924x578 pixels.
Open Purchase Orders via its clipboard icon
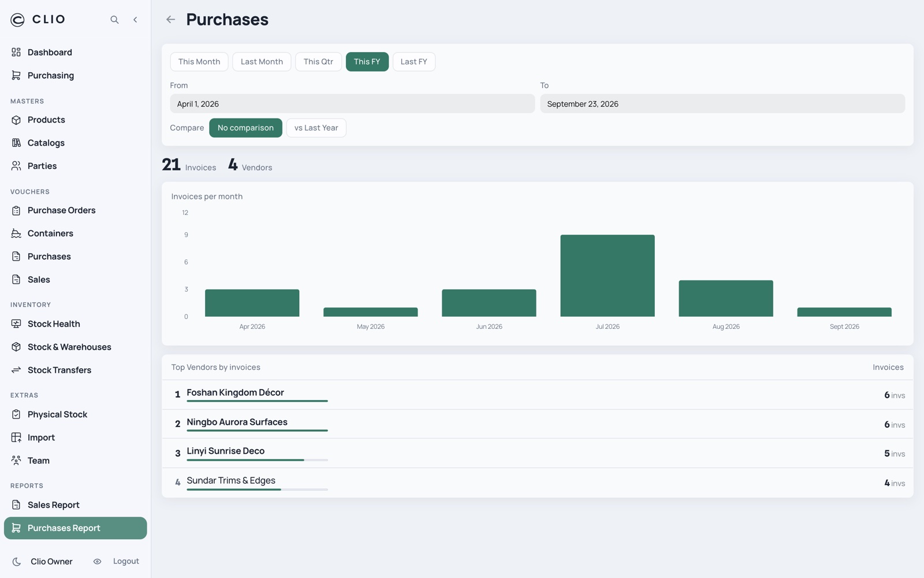click(16, 210)
